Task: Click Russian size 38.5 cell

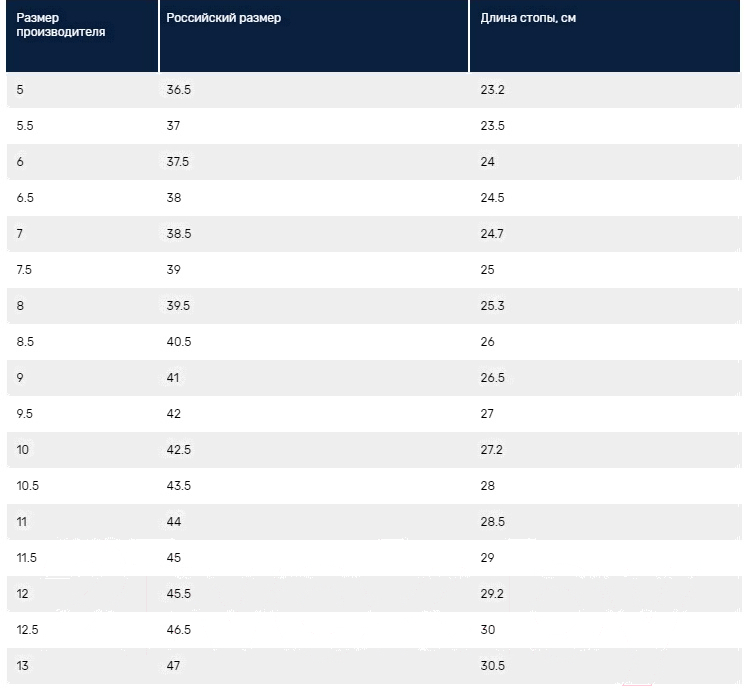Action: coord(179,234)
